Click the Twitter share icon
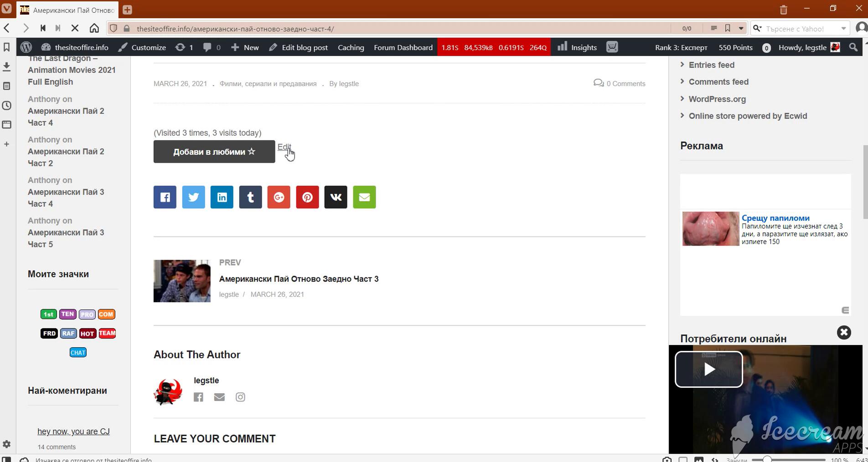Image resolution: width=868 pixels, height=462 pixels. tap(193, 197)
